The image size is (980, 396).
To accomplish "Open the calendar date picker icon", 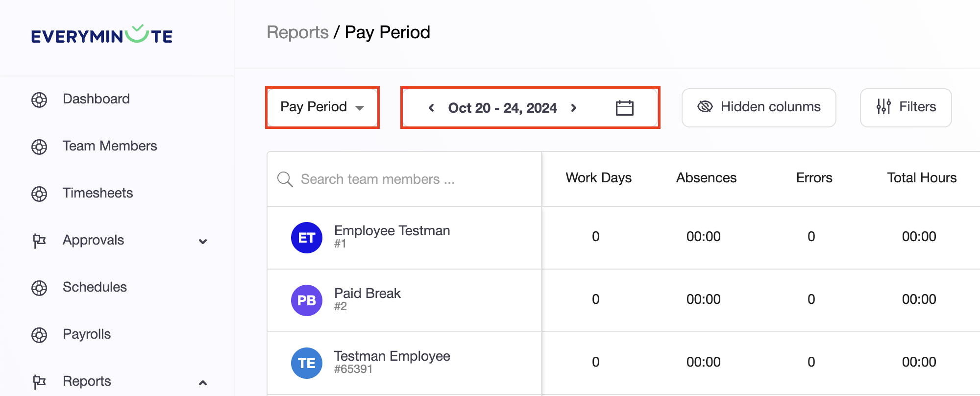I will (624, 108).
